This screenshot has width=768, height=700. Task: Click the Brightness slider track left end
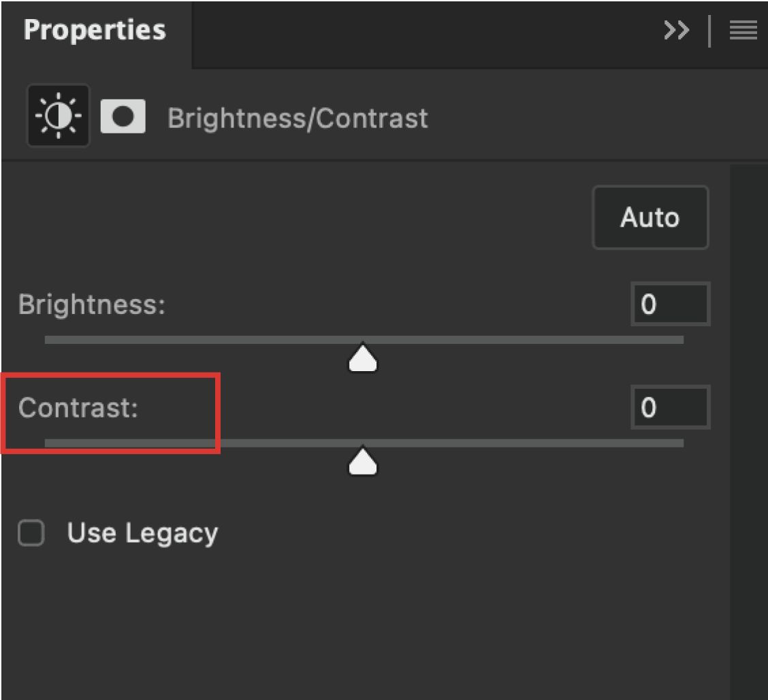tap(50, 340)
